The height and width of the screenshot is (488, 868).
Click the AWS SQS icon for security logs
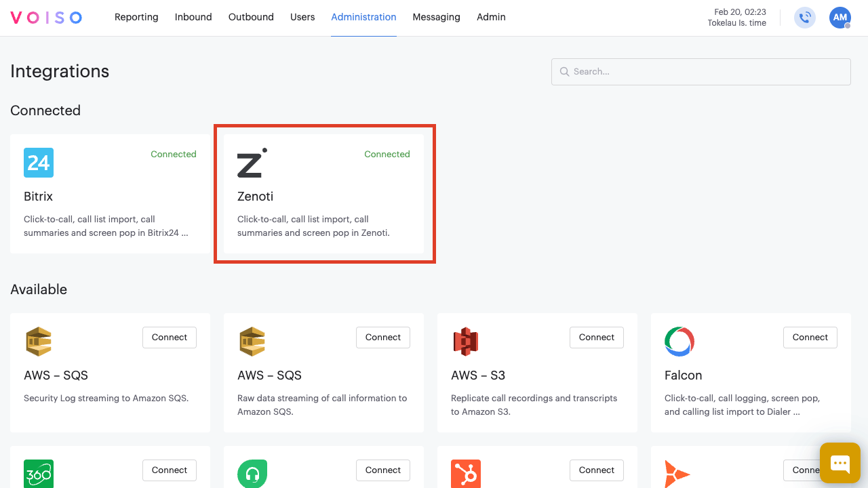(38, 341)
